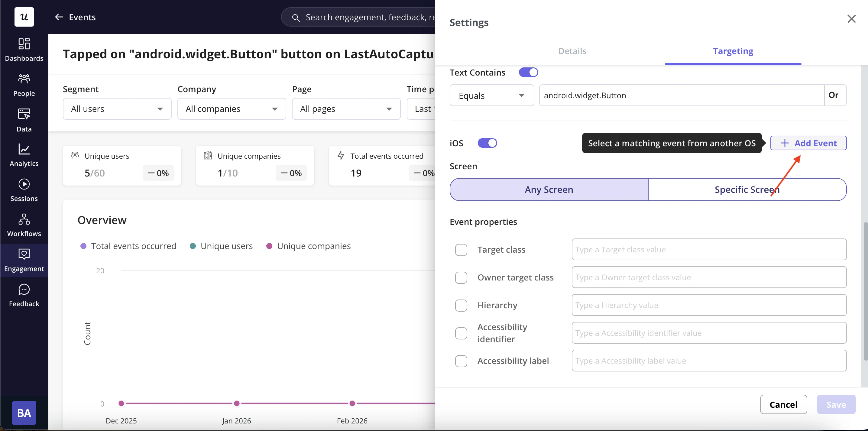Go back using the Events arrow

59,17
